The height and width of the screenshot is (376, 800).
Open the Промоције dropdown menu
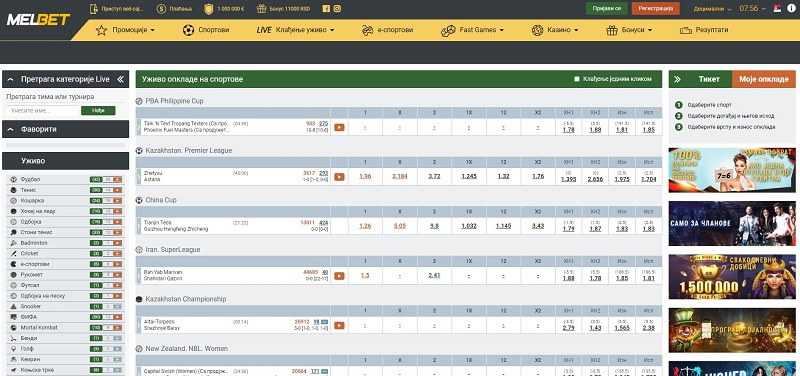(125, 30)
